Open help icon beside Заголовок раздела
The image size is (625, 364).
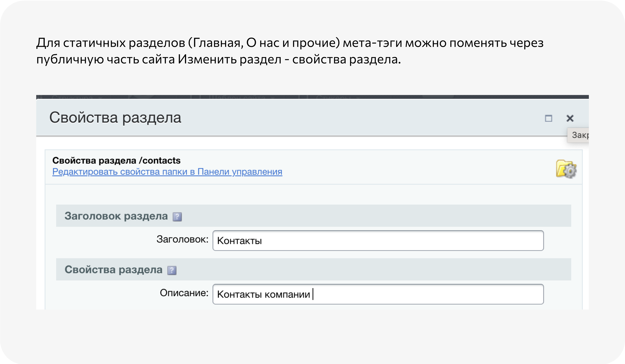tap(177, 217)
